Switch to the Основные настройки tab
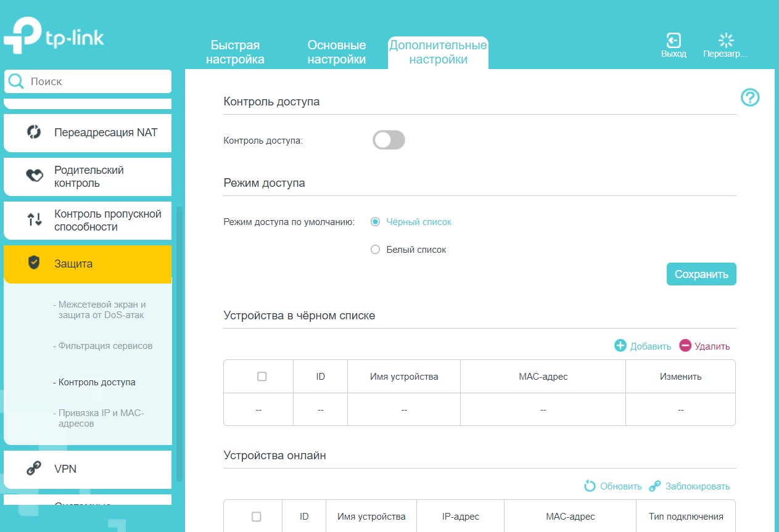Viewport: 779px width, 532px height. (337, 52)
